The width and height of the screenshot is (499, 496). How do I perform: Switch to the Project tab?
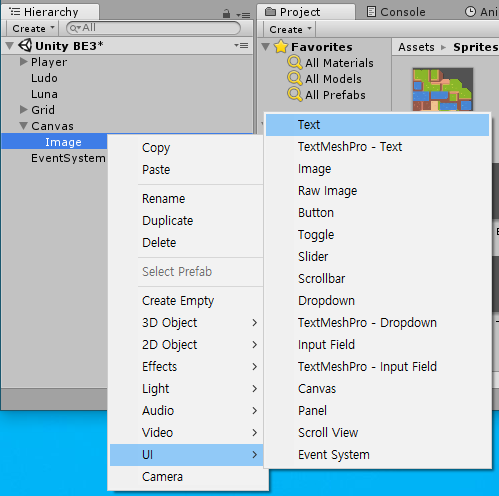point(306,12)
